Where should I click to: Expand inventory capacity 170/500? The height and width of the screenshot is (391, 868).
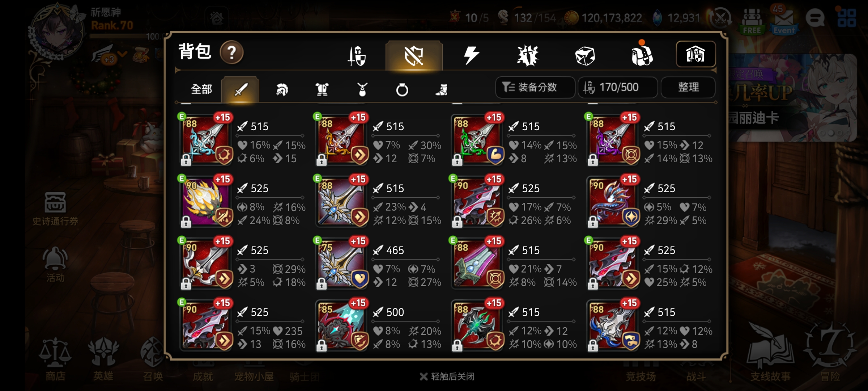[x=618, y=87]
